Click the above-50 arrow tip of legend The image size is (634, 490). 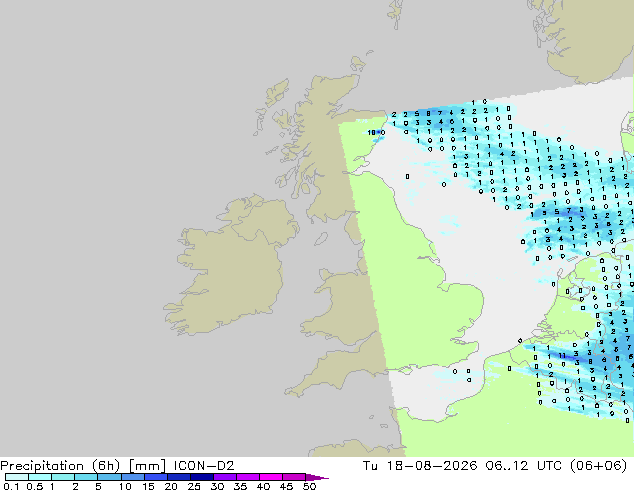[317, 477]
